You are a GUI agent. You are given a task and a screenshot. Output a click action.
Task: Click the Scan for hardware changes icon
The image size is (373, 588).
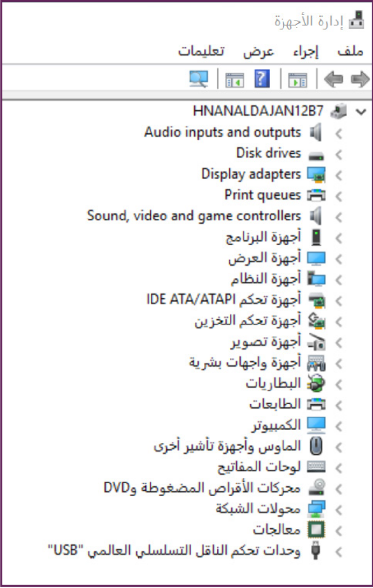pyautogui.click(x=198, y=79)
